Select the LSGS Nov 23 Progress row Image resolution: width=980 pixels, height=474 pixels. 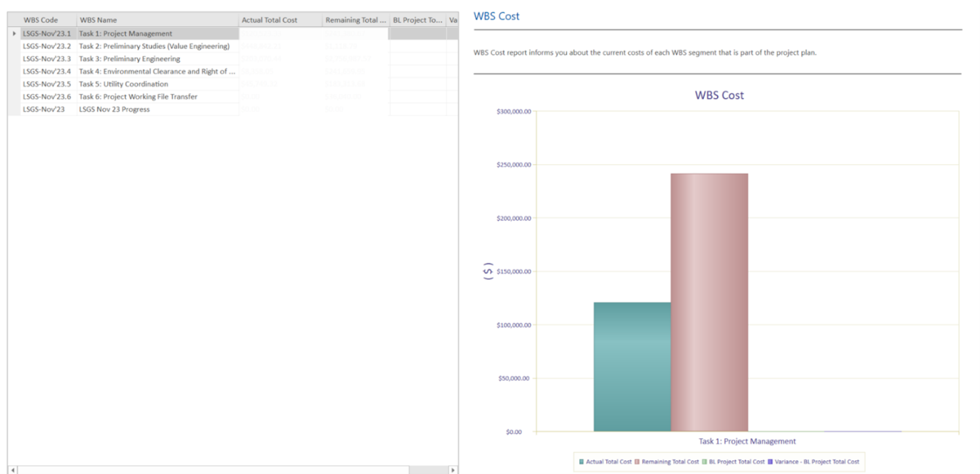[233, 109]
